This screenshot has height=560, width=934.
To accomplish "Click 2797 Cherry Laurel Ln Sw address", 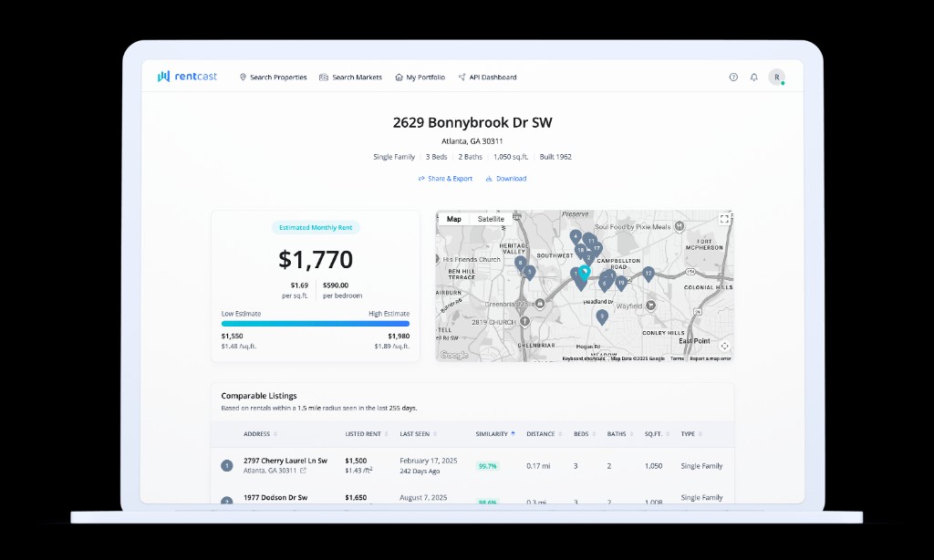I will click(285, 461).
